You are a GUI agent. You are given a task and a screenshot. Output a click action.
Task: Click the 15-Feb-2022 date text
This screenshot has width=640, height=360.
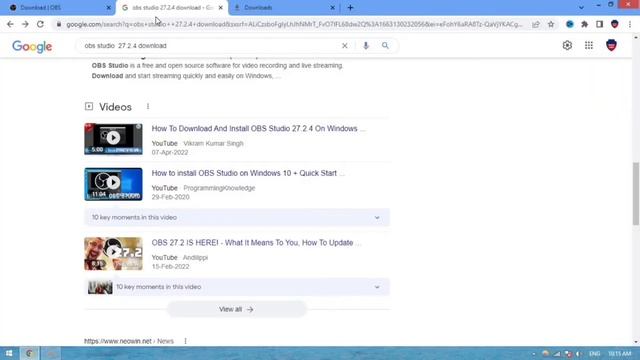[x=170, y=267]
